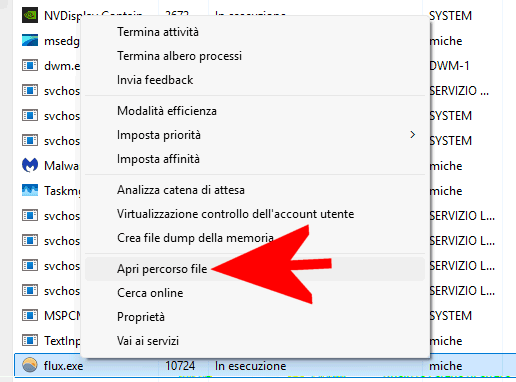Select the Taskmgr process name
The image size is (516, 382).
62,191
